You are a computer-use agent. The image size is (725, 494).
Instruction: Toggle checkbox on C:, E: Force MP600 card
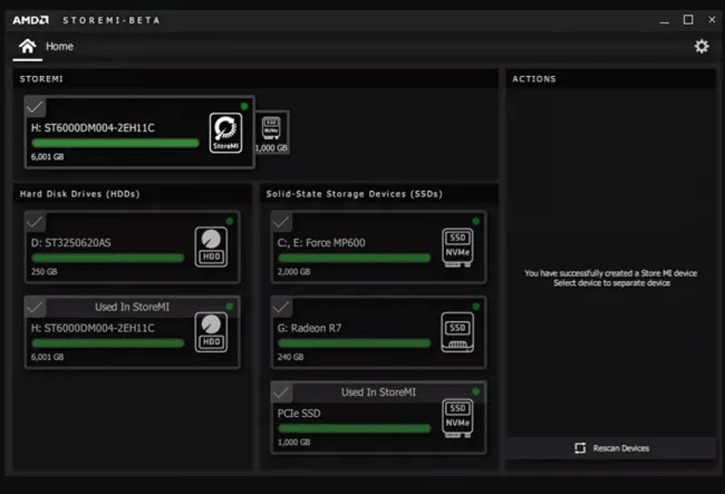point(281,222)
